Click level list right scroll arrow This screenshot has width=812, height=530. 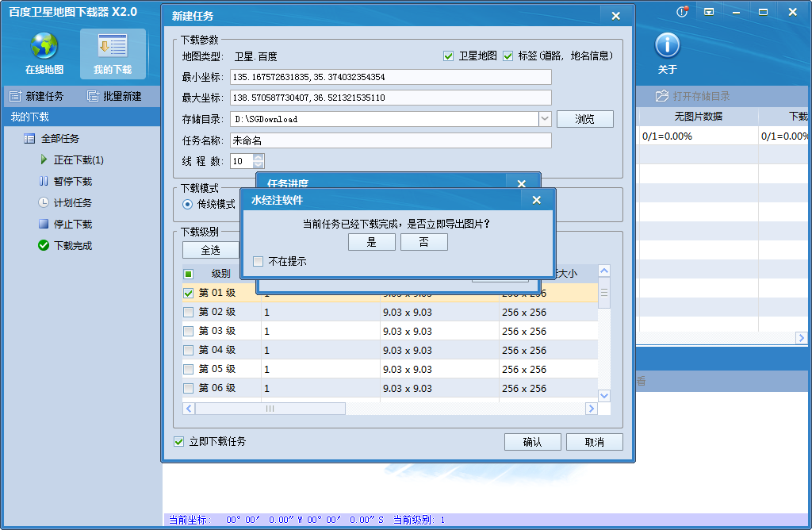click(x=592, y=409)
